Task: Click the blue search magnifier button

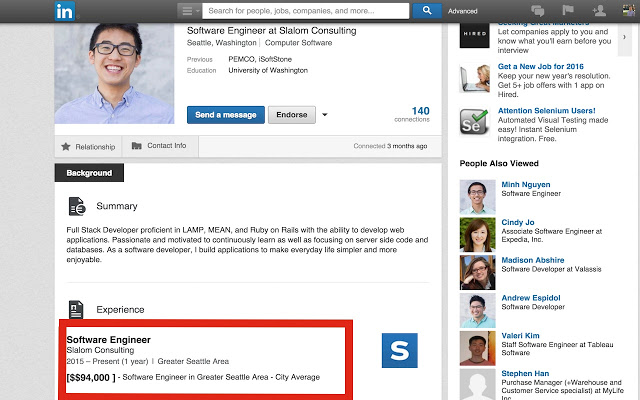Action: 427,11
